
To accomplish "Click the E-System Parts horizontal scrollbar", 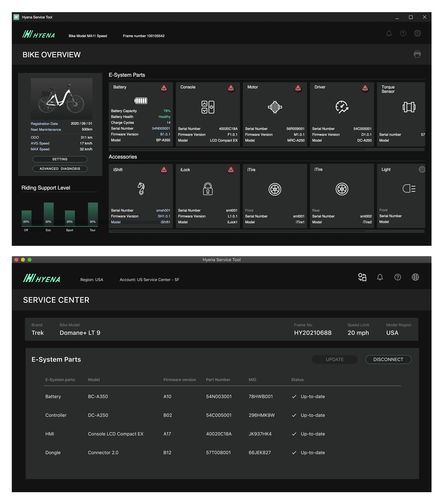I will 238,149.
